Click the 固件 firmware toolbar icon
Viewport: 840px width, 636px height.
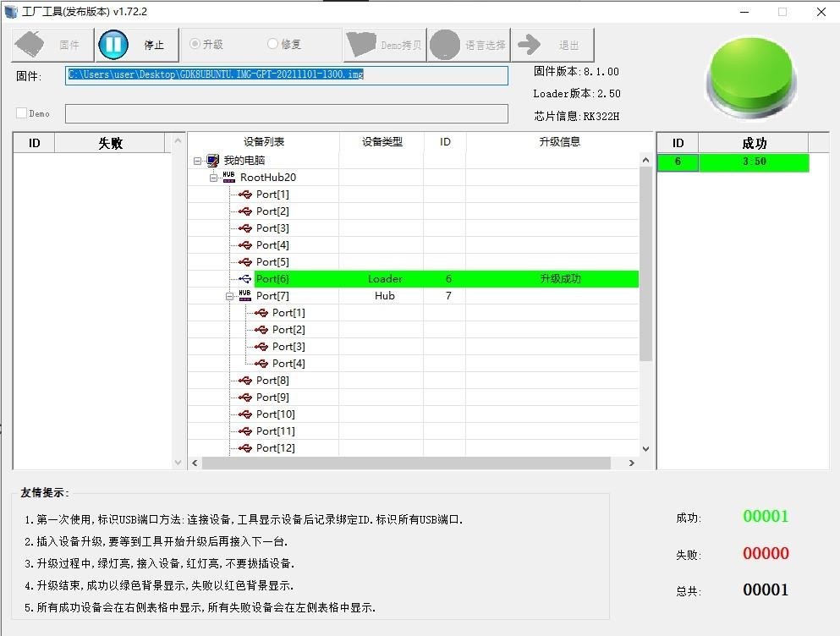pyautogui.click(x=31, y=45)
